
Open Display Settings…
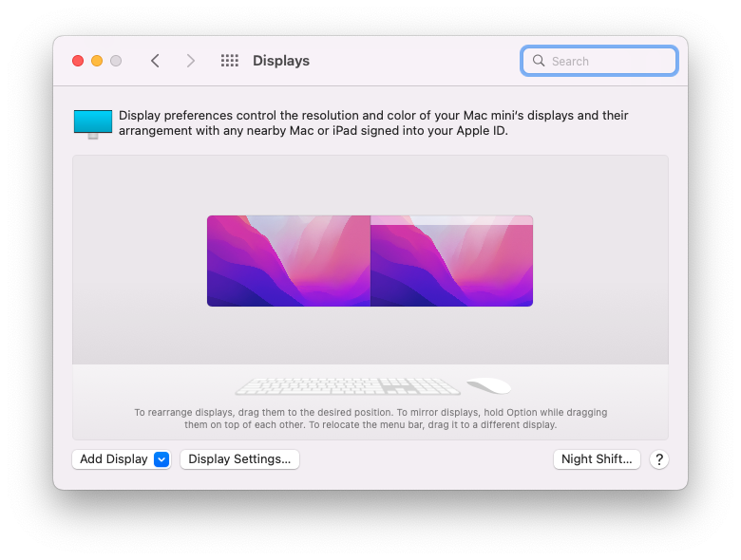(x=239, y=459)
